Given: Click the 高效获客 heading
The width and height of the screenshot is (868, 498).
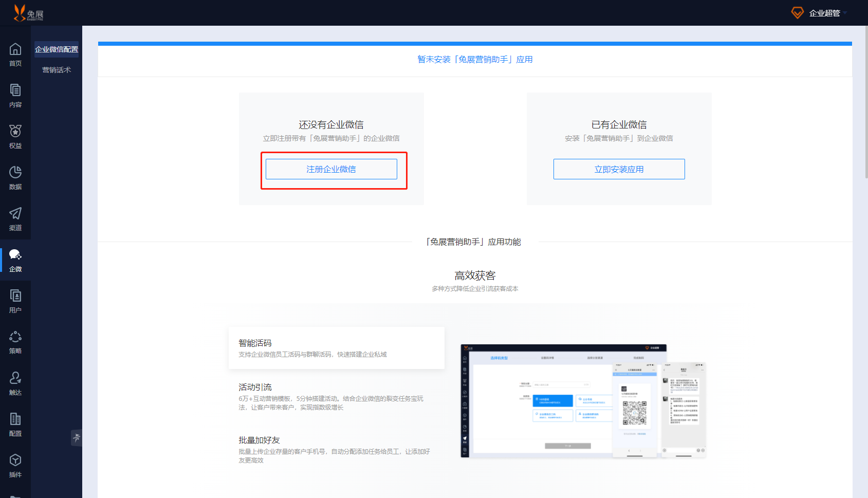Looking at the screenshot, I should [475, 276].
